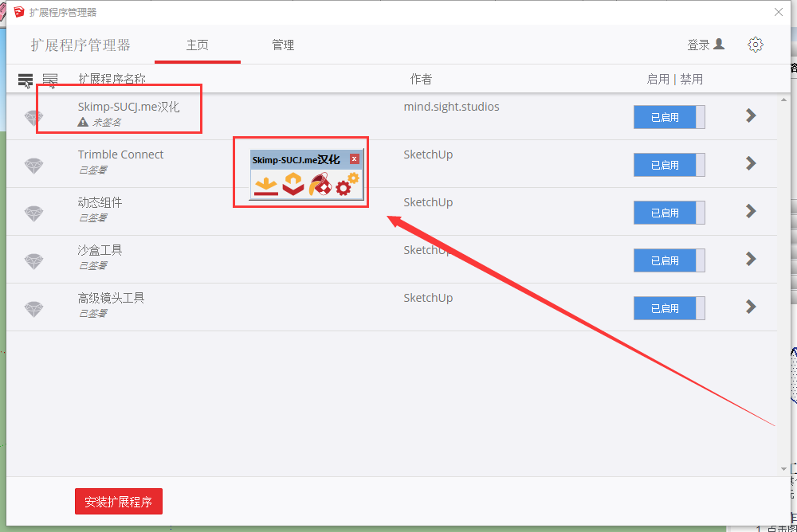Select the outlined list view icon
The width and height of the screenshot is (797, 532).
(x=49, y=80)
